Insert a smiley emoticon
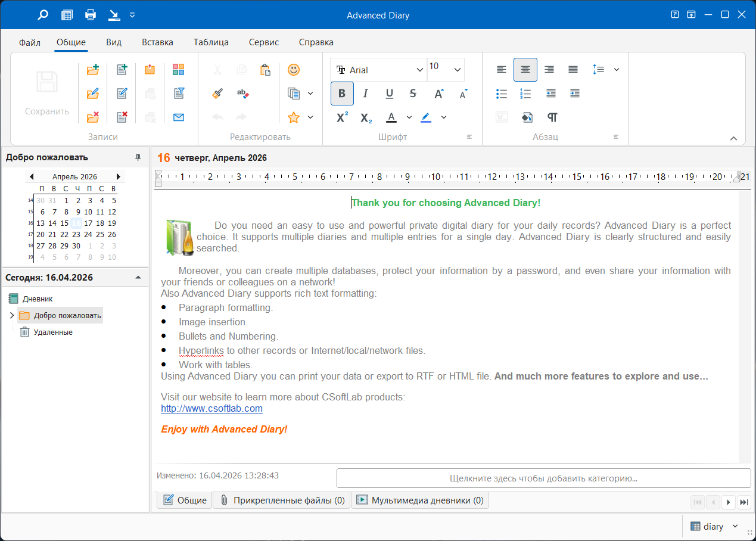This screenshot has width=756, height=541. (x=294, y=70)
